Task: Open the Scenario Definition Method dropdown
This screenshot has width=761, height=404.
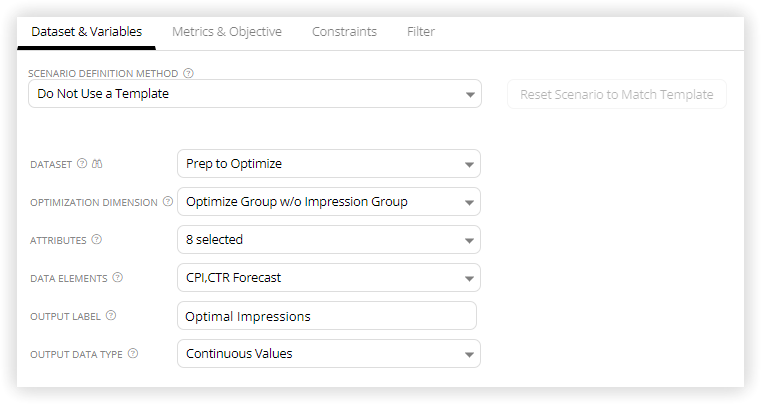Action: click(255, 94)
